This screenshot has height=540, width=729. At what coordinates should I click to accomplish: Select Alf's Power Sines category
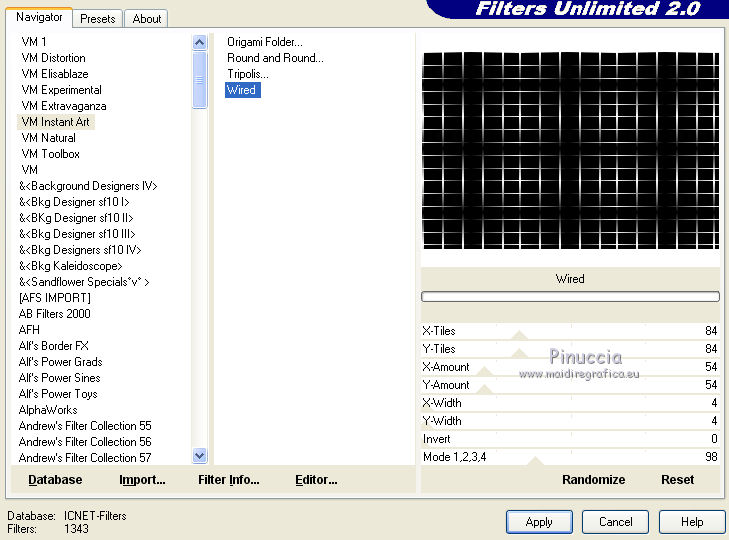[60, 378]
